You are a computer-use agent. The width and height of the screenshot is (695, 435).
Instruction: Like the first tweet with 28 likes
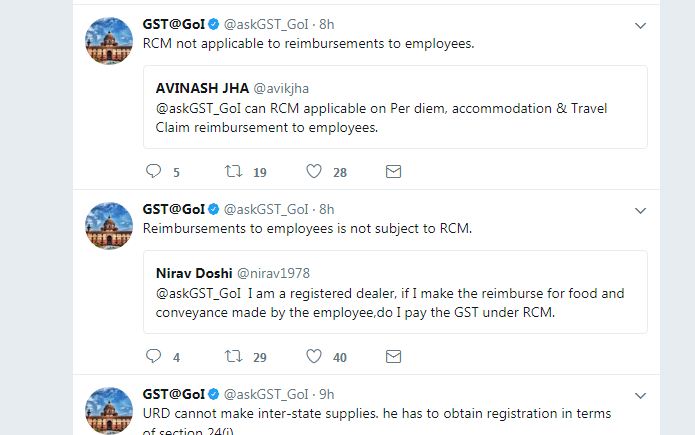pos(314,171)
